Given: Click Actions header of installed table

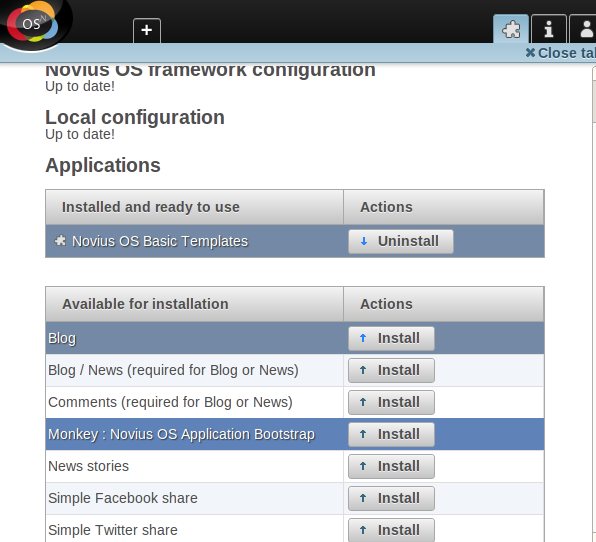Looking at the screenshot, I should pos(444,207).
